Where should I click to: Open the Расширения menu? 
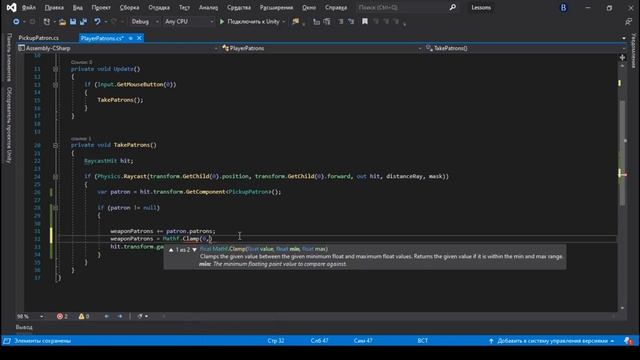click(x=276, y=7)
